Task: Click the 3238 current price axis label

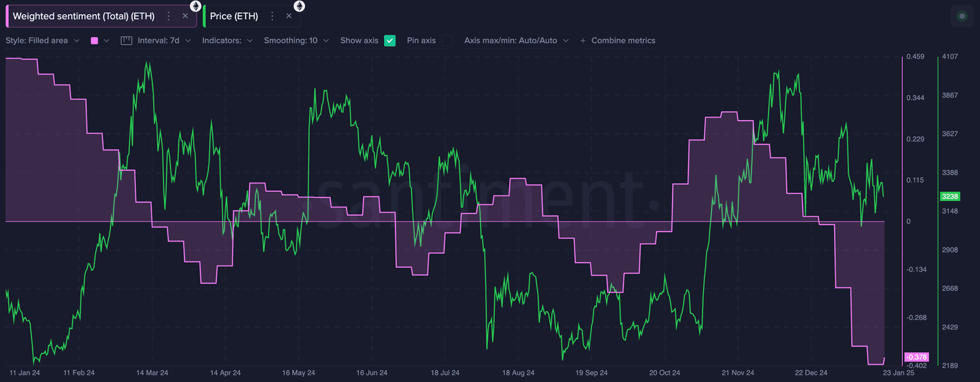Action: click(950, 196)
